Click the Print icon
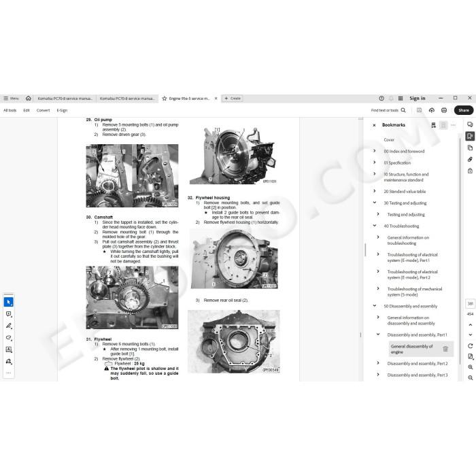The image size is (476, 476). 444,110
